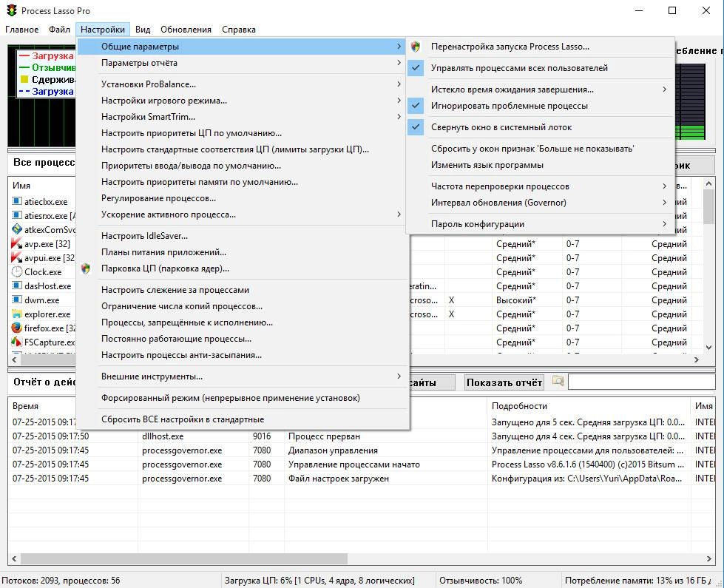The image size is (724, 588).
Task: Toggle Управлять процессами всех пользователей option
Action: [541, 68]
